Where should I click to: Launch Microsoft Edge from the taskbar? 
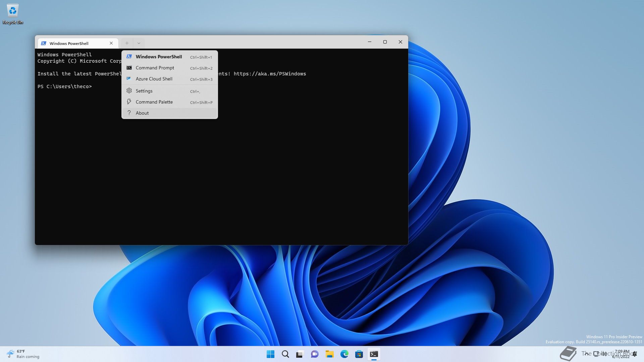[344, 354]
